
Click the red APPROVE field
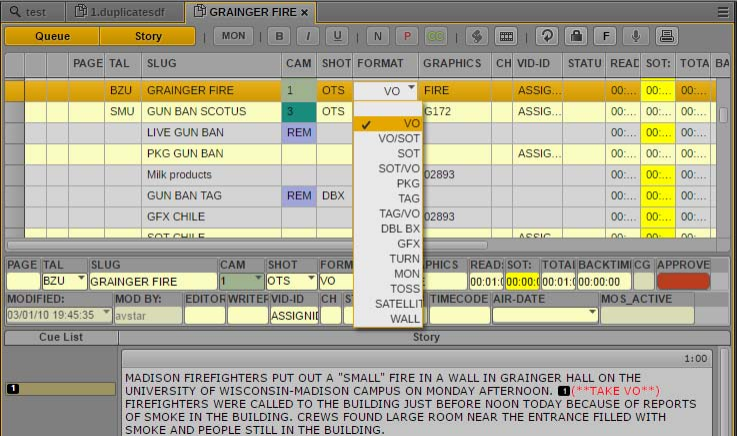683,281
